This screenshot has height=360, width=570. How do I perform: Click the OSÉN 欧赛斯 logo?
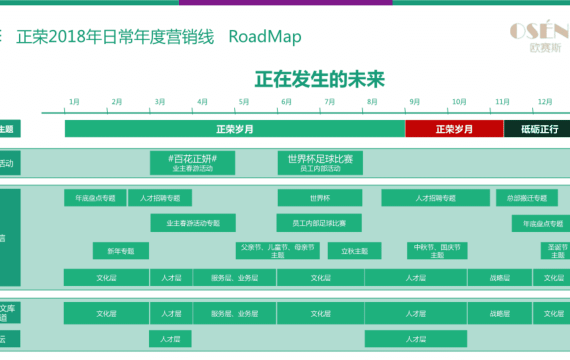pyautogui.click(x=539, y=36)
